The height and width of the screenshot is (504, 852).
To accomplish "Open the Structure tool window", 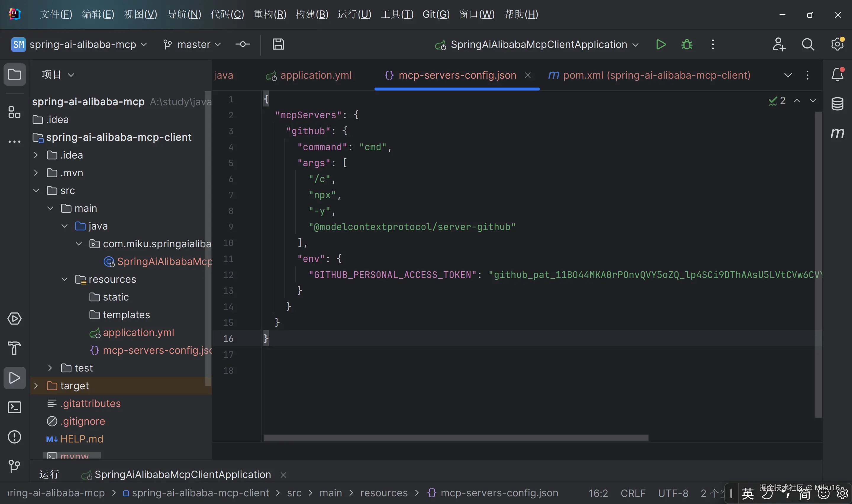I will point(14,112).
